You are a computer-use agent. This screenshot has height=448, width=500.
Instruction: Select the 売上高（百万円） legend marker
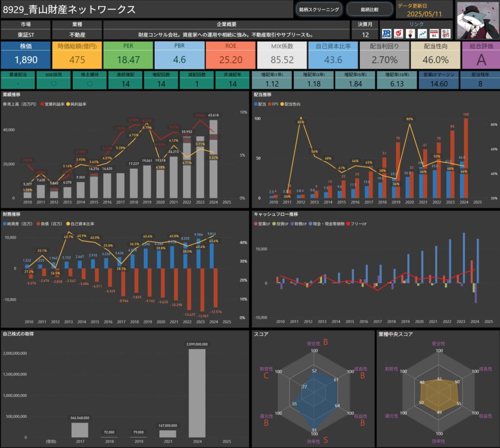[x=5, y=104]
